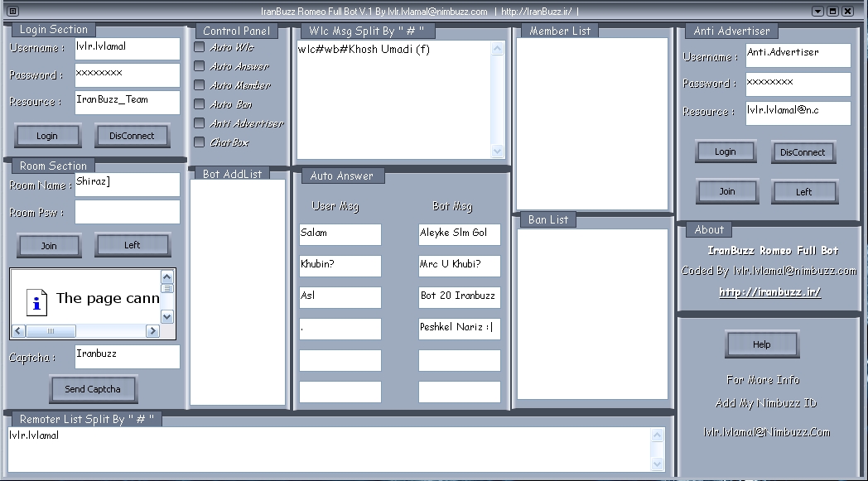Image resolution: width=868 pixels, height=481 pixels.
Task: Click the Anti Advertiser Username field
Action: [x=798, y=55]
